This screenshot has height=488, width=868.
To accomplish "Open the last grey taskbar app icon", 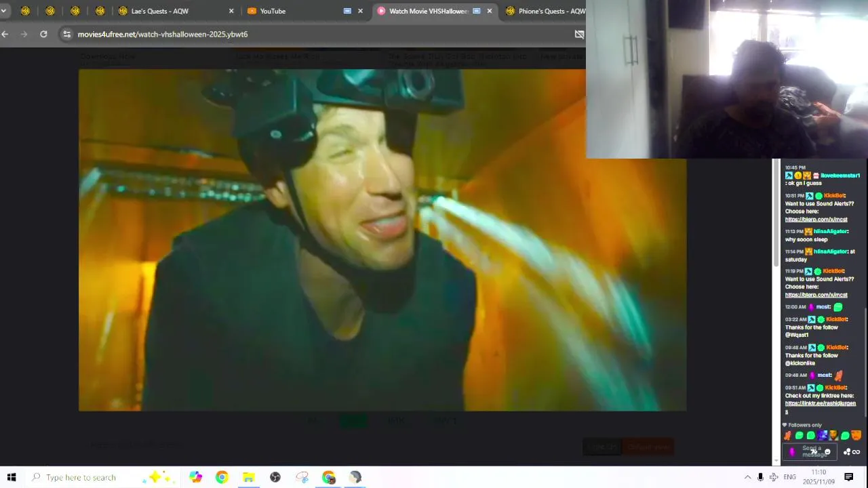I will pos(355,477).
